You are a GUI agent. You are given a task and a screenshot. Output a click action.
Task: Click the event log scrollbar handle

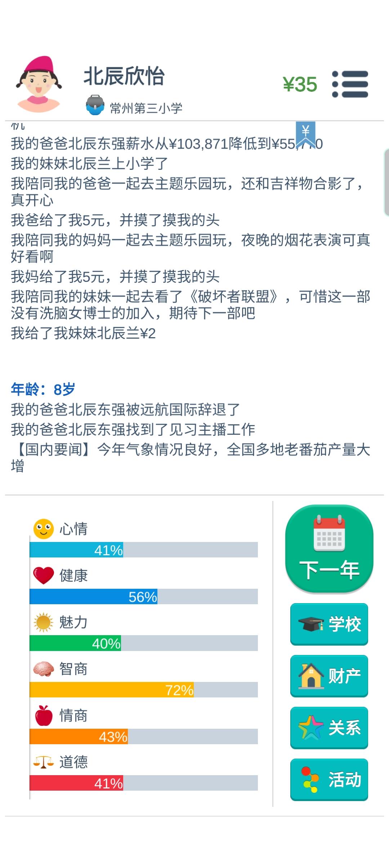pyautogui.click(x=386, y=182)
